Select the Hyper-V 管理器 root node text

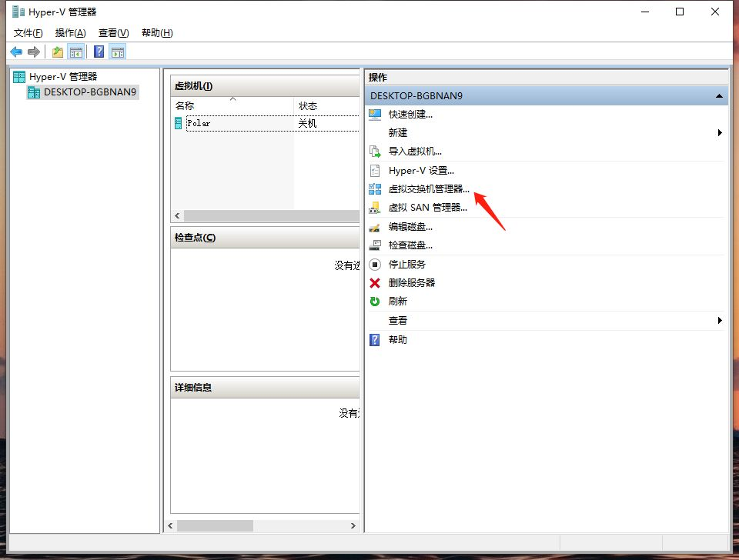[x=63, y=77]
